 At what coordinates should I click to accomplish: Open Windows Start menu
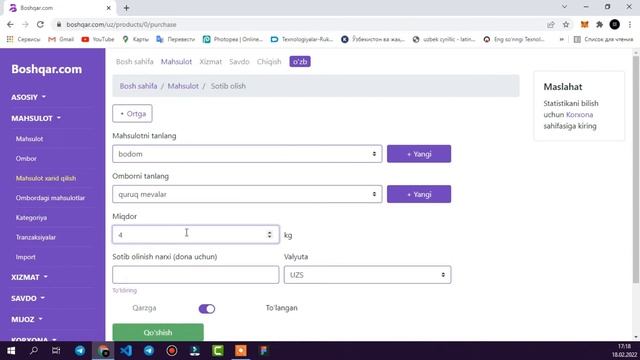[x=11, y=351]
